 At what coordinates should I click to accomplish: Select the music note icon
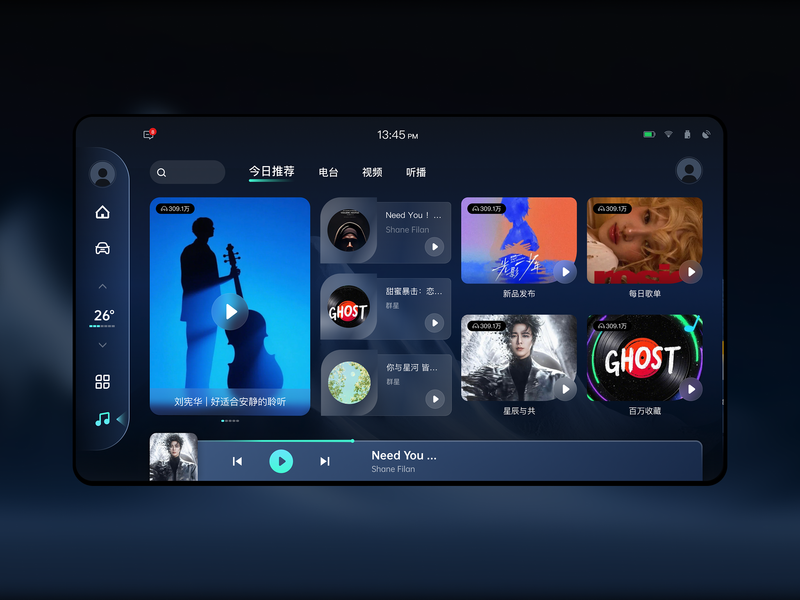(103, 419)
